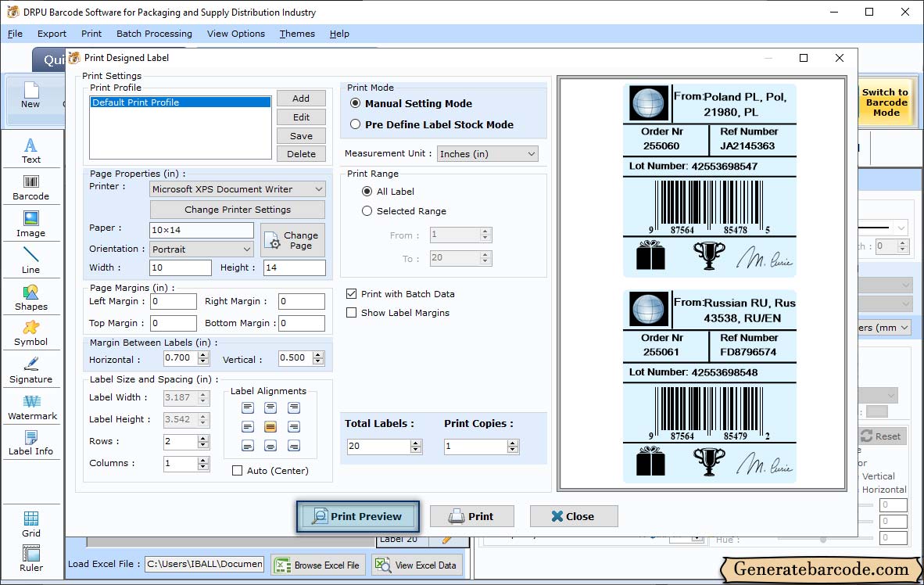
Task: Click the page Width input field
Action: tap(181, 267)
